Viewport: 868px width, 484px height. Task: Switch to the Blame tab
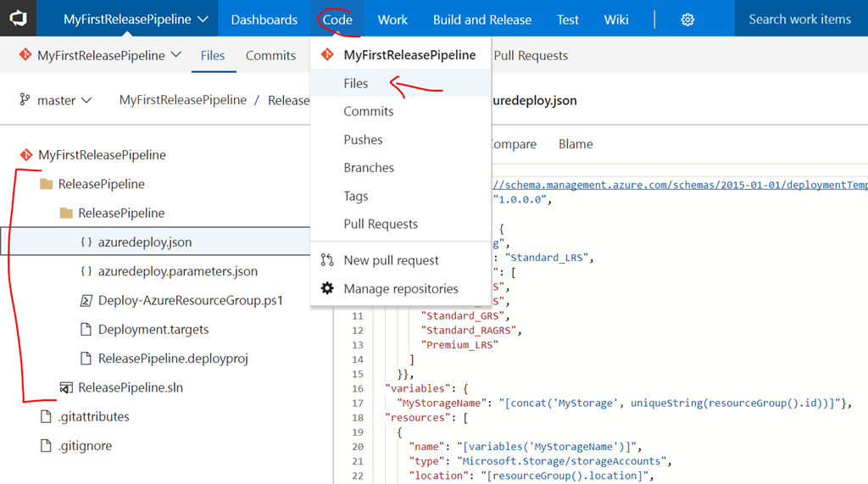576,144
